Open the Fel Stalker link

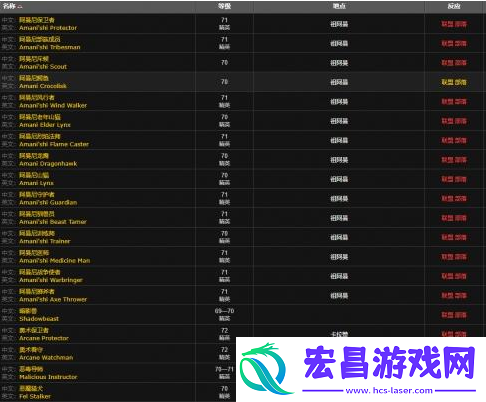pos(35,396)
